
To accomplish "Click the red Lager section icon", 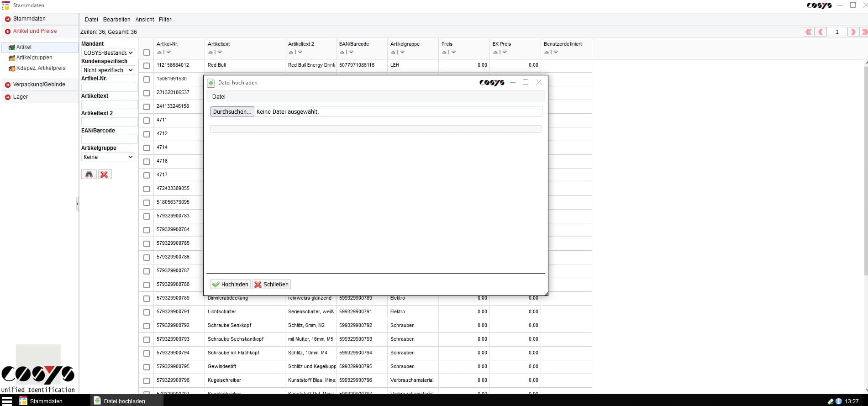I will [8, 97].
